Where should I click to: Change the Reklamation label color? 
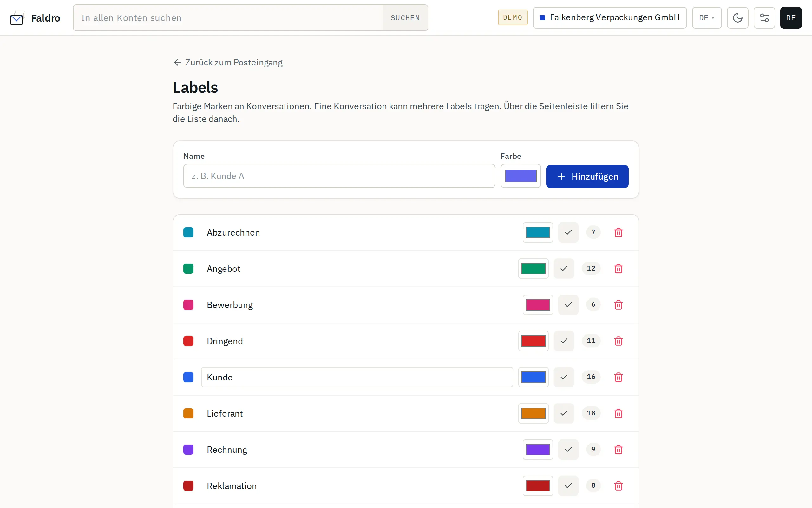538,486
